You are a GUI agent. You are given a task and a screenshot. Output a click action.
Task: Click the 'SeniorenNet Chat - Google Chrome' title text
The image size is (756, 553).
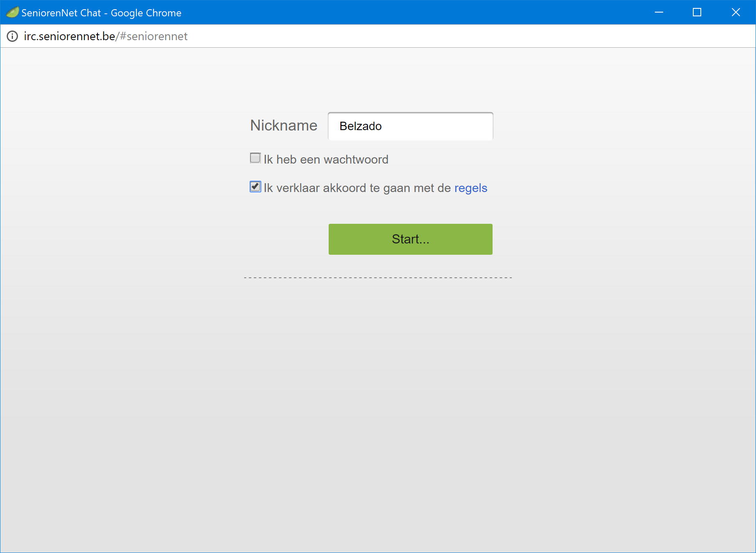101,13
